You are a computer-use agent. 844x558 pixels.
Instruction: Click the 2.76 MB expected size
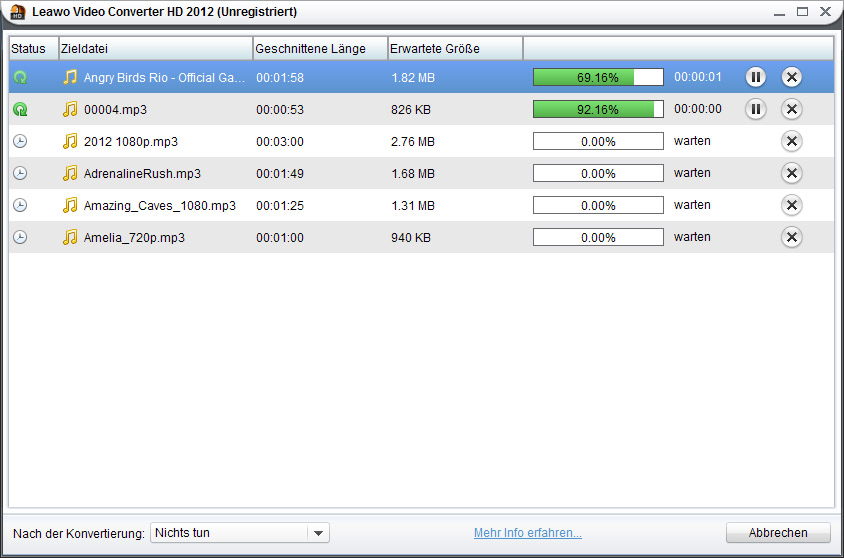[x=413, y=142]
